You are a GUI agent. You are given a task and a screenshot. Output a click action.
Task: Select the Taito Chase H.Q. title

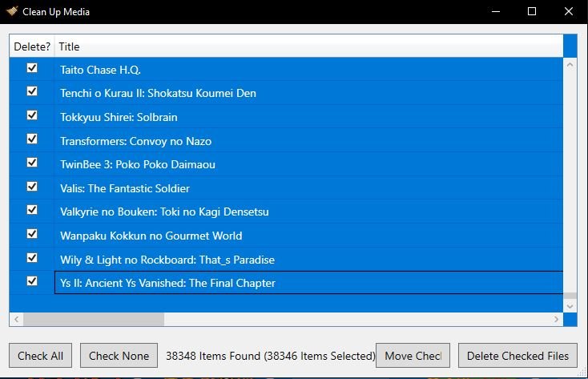[x=100, y=70]
